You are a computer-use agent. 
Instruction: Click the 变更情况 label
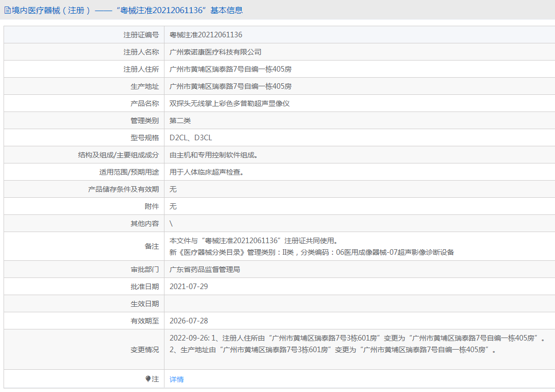pyautogui.click(x=144, y=350)
